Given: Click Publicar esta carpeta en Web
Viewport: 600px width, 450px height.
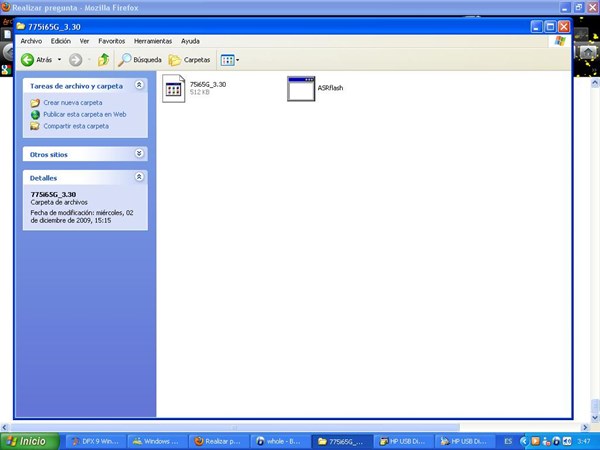Looking at the screenshot, I should click(85, 114).
